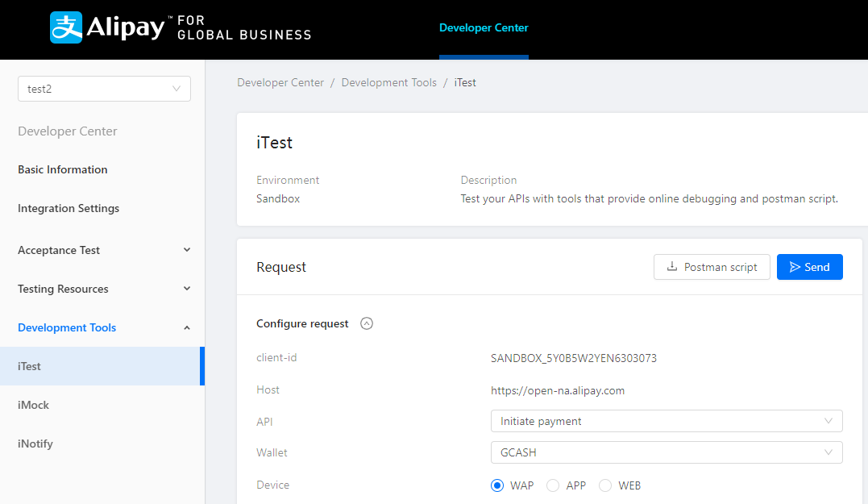Go to Integration Settings
The height and width of the screenshot is (504, 868).
click(69, 208)
